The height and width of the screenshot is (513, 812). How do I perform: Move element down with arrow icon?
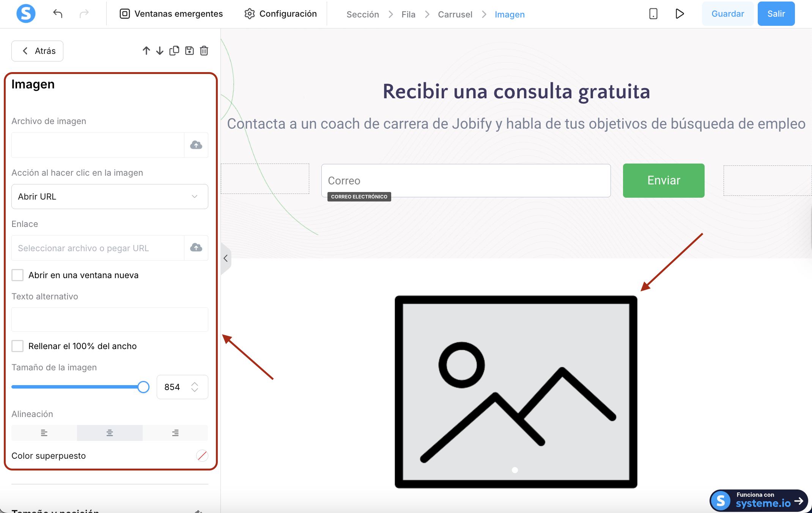coord(160,51)
